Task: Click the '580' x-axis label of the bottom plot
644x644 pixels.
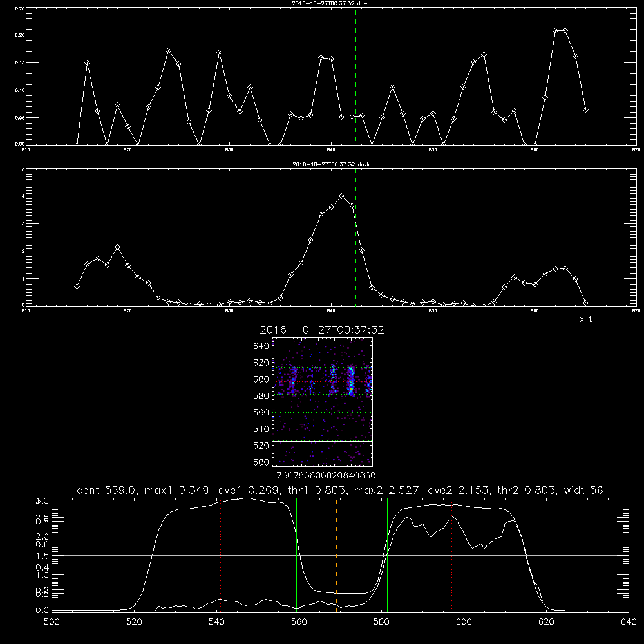Action: pyautogui.click(x=381, y=622)
